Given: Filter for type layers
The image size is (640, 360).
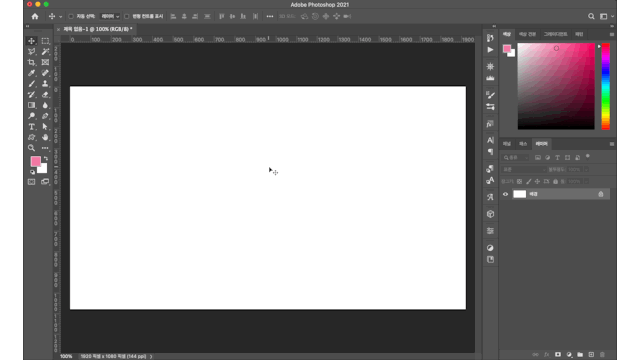Looking at the screenshot, I should (x=558, y=158).
